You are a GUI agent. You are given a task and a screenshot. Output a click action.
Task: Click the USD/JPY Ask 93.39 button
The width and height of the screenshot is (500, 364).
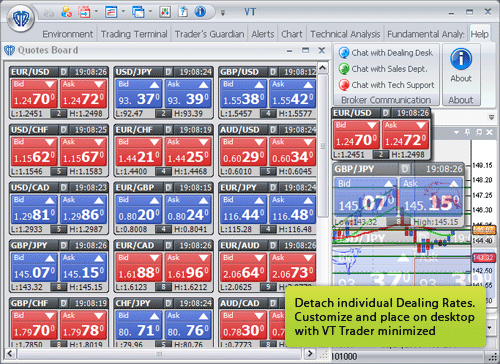(188, 94)
